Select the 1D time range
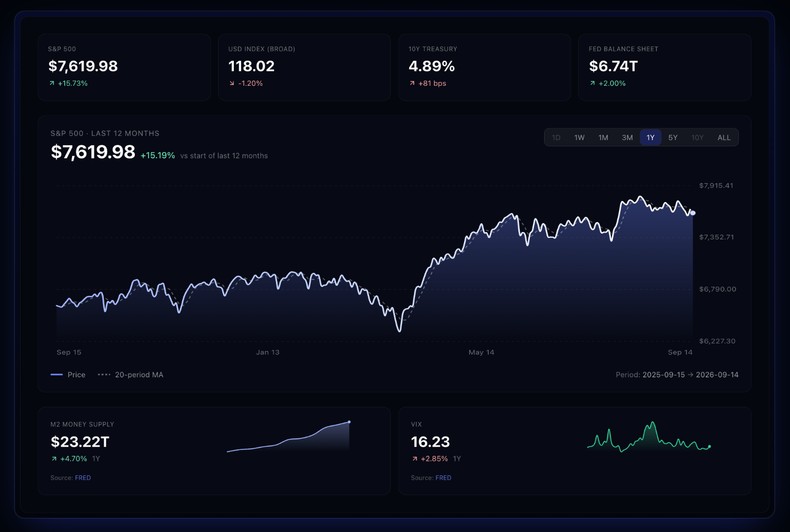The width and height of the screenshot is (790, 532). point(556,138)
